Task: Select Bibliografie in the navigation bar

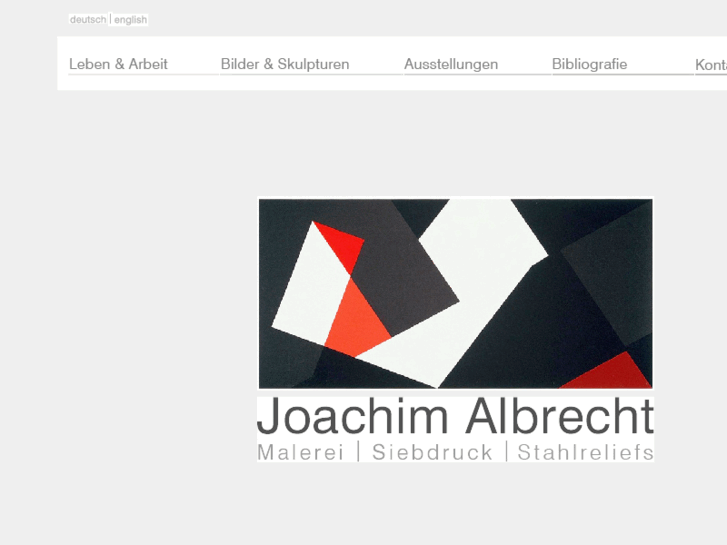Action: [589, 64]
